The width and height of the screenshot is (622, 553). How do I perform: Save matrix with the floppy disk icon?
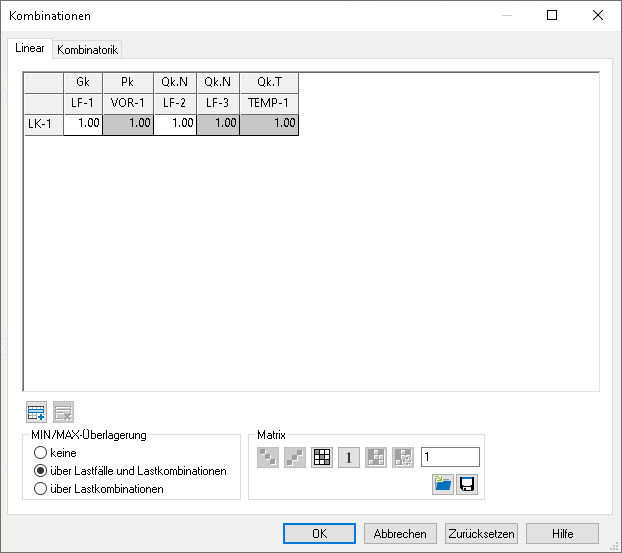pyautogui.click(x=467, y=484)
